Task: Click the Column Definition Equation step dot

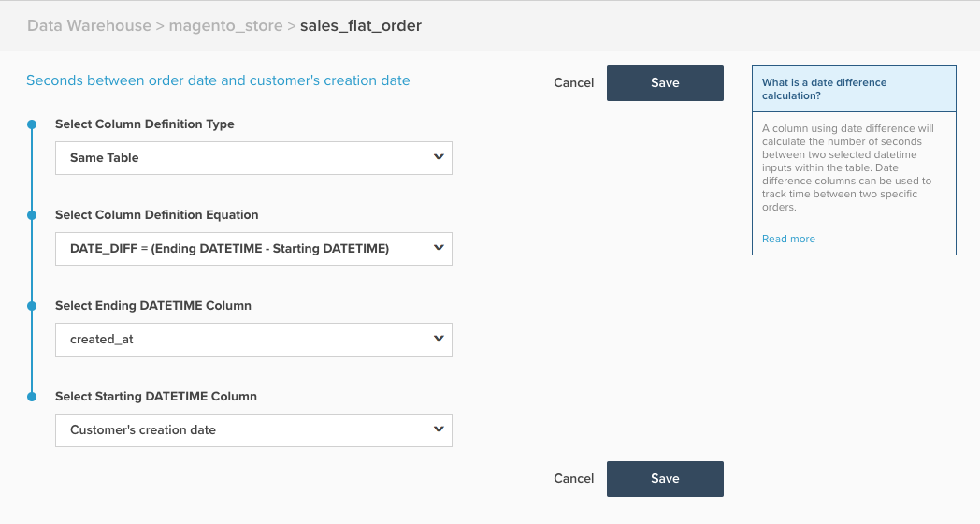Action: (x=32, y=214)
